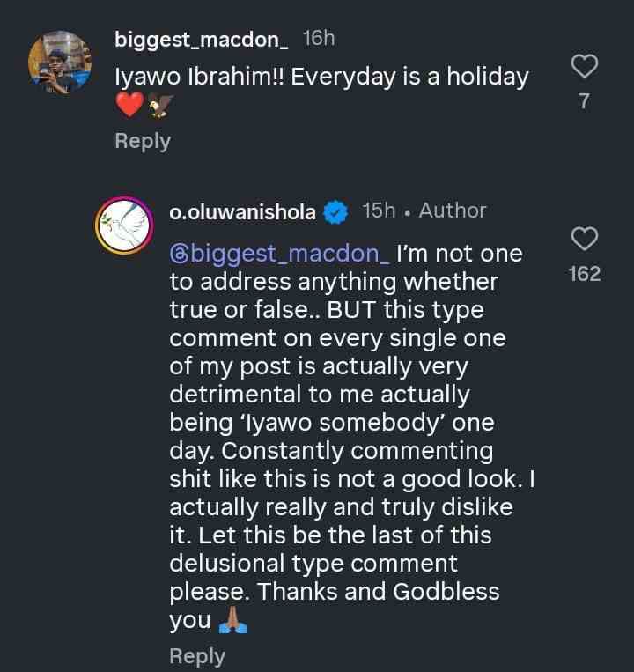
Task: Open biggest_macdon_ profile picture
Action: point(59,62)
